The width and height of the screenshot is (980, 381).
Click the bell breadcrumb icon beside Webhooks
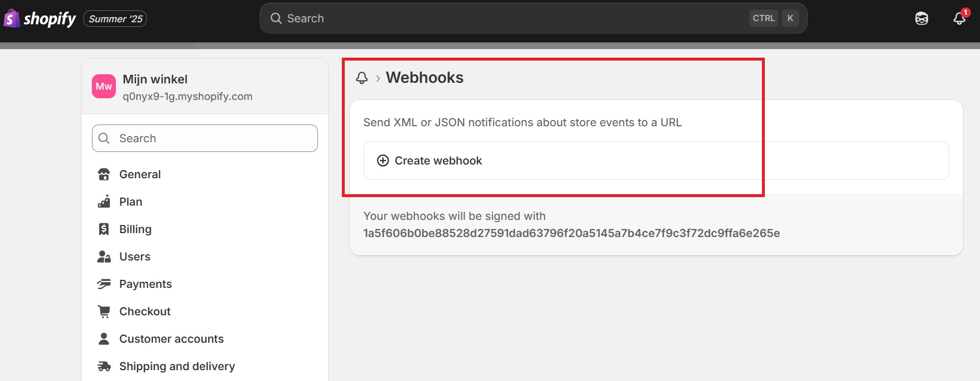[362, 78]
